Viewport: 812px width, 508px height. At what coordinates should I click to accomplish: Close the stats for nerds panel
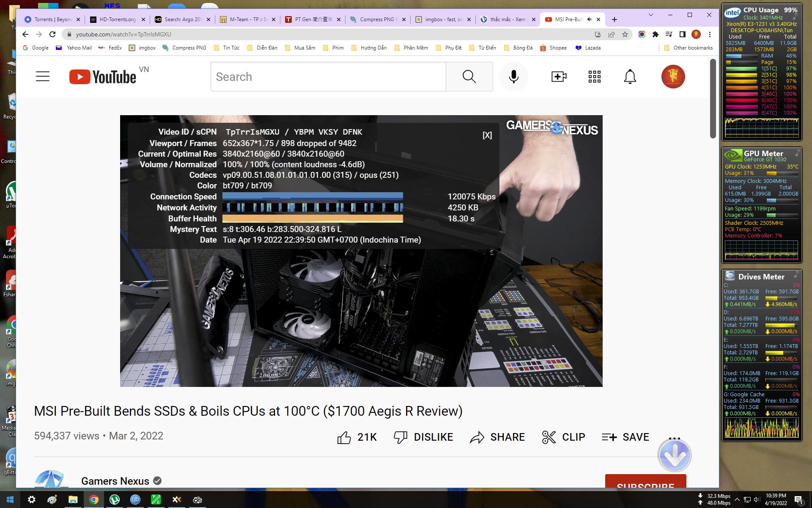[x=487, y=135]
